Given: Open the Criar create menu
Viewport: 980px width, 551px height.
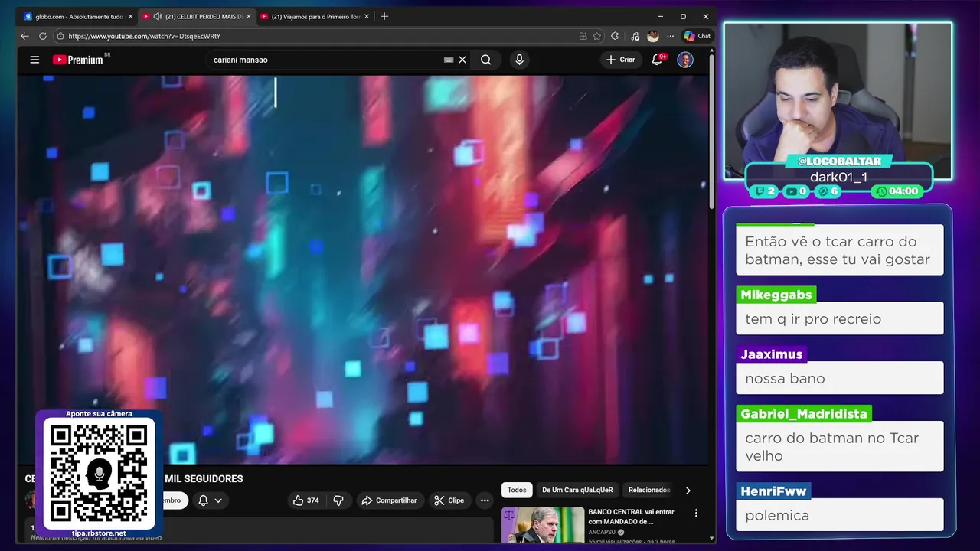Looking at the screenshot, I should click(620, 60).
